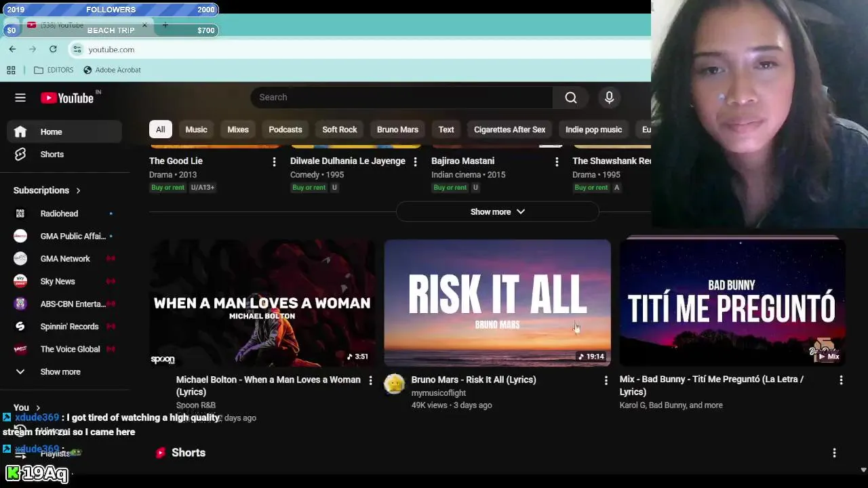Open GMA Network channel from subscriptions

[x=64, y=259]
